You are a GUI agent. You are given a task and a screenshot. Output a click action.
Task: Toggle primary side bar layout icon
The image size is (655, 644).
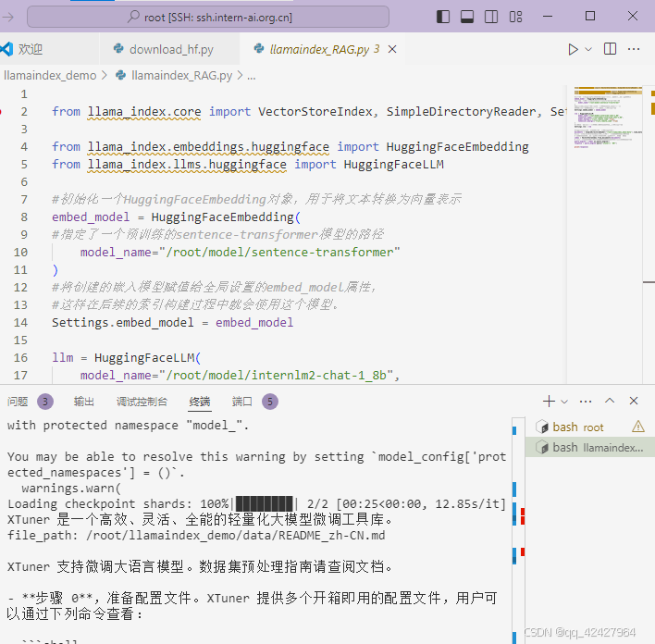click(x=443, y=17)
